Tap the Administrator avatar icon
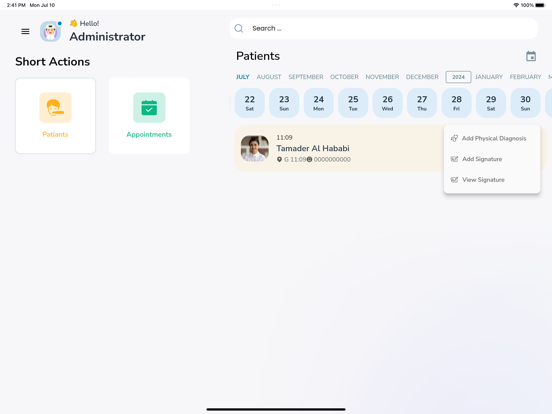 click(50, 31)
